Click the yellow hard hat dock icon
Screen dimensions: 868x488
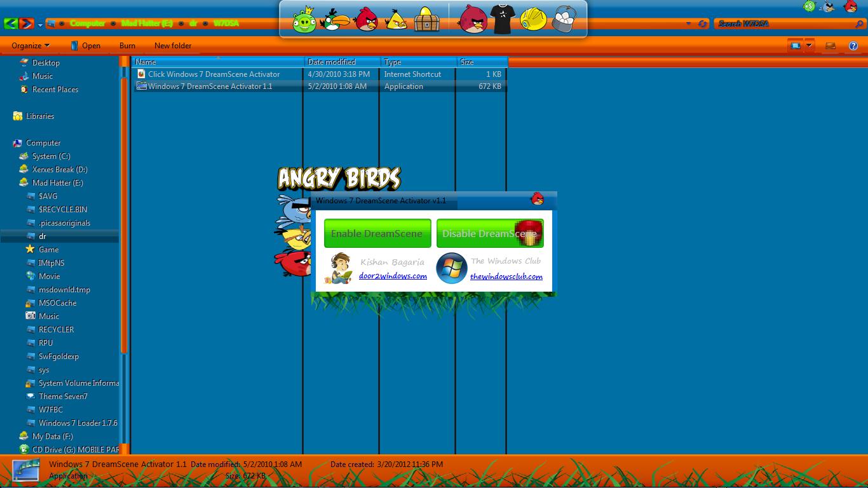click(x=533, y=20)
